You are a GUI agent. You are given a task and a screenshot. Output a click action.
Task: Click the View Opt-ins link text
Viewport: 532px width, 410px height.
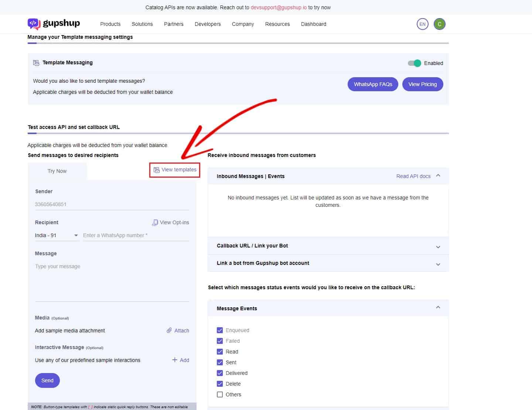[174, 222]
